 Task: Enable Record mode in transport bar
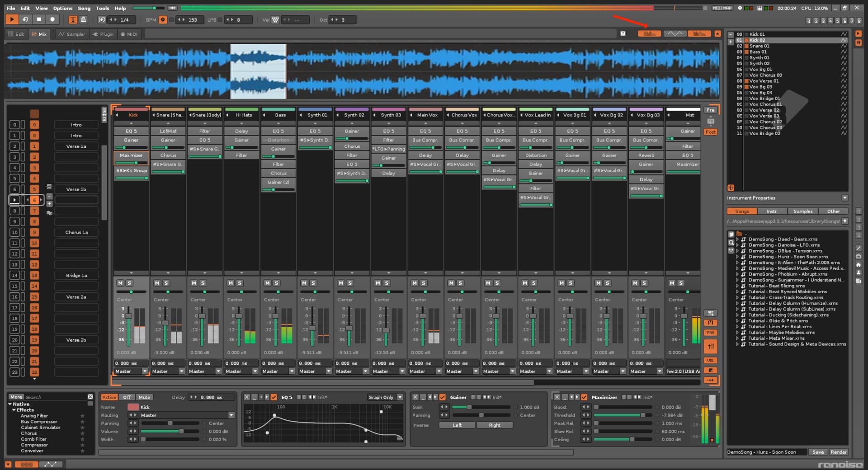(52, 19)
